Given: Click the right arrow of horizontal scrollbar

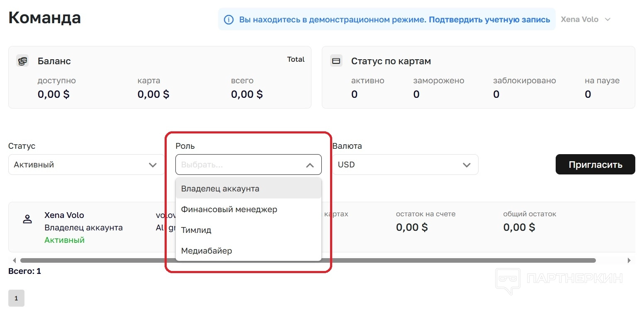Looking at the screenshot, I should (x=629, y=261).
